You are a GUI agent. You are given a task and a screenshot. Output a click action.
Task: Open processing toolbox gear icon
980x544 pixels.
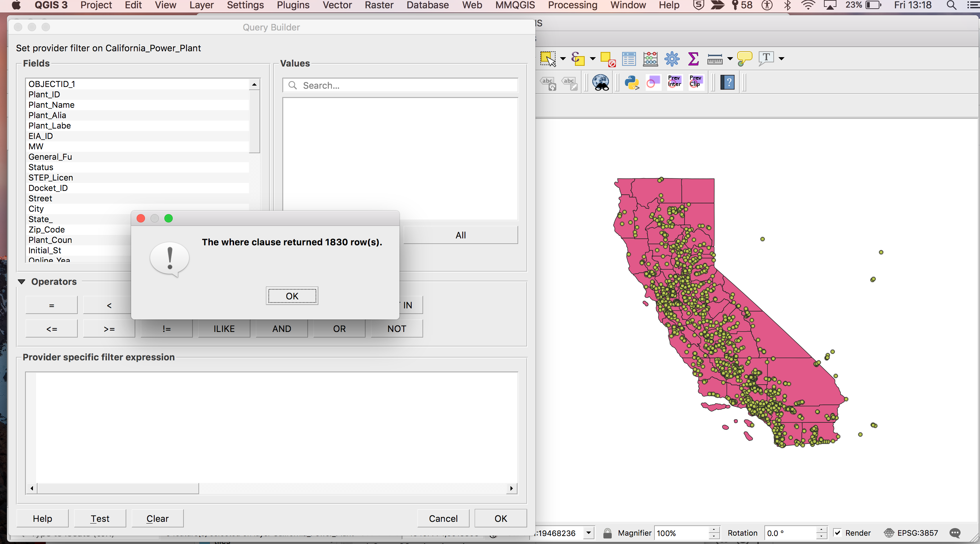click(x=672, y=59)
